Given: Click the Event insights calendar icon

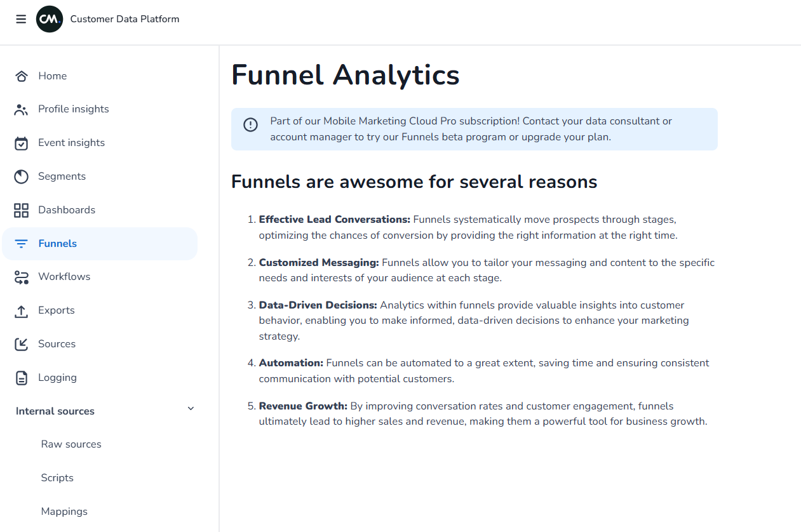Looking at the screenshot, I should [22, 143].
